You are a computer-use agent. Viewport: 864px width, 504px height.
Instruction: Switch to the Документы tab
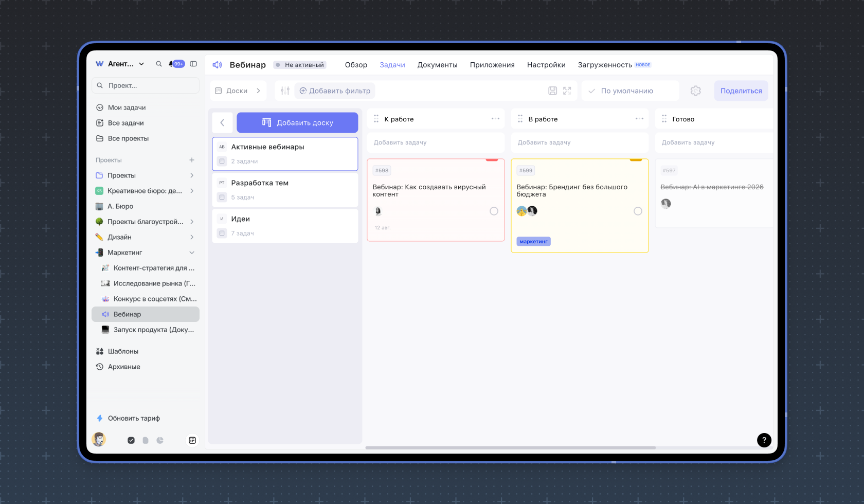(x=437, y=65)
